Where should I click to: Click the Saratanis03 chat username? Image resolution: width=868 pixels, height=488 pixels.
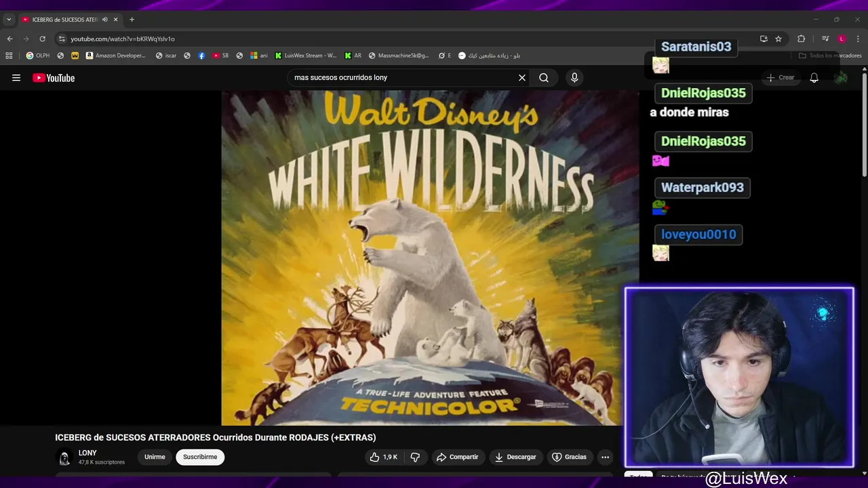click(696, 47)
